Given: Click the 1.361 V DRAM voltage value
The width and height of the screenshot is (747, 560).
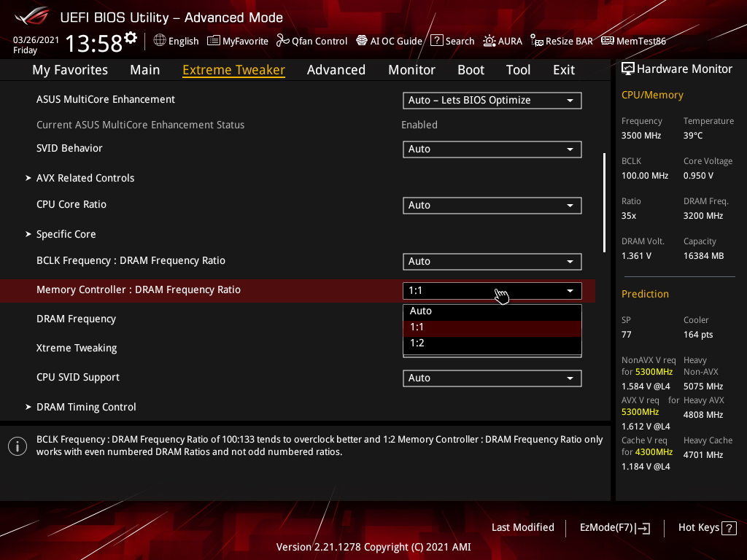Looking at the screenshot, I should (x=636, y=256).
